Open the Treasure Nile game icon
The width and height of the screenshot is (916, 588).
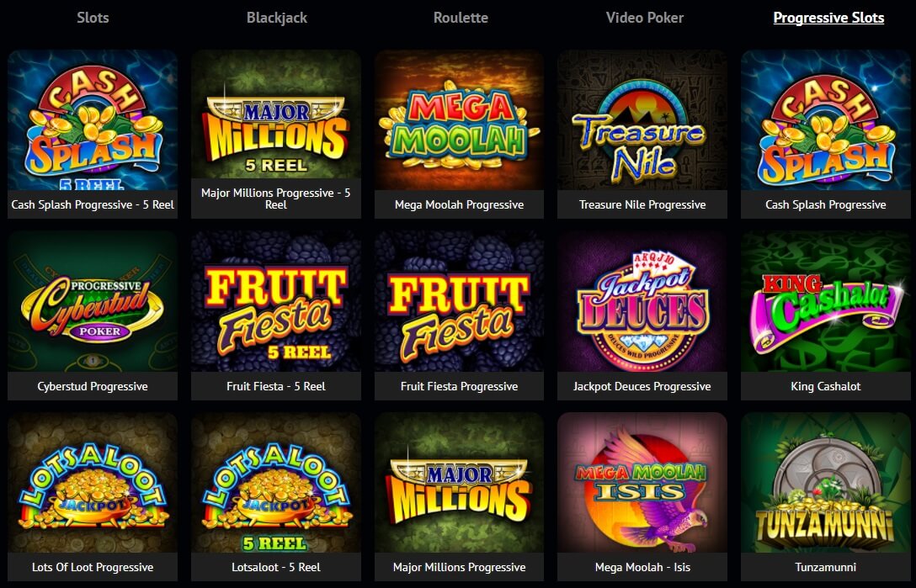click(x=642, y=119)
